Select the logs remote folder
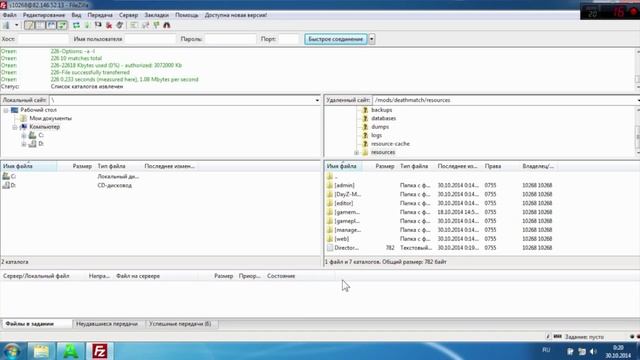This screenshot has width=640, height=360. pyautogui.click(x=376, y=135)
